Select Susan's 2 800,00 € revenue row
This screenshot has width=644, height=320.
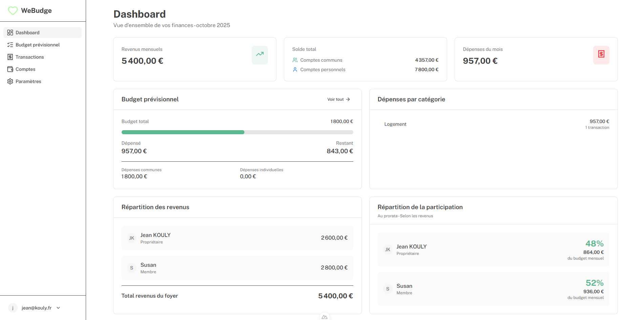click(x=237, y=268)
